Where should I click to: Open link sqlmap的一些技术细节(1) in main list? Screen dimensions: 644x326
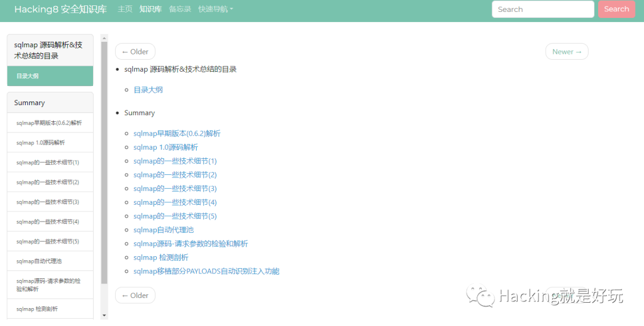[175, 161]
